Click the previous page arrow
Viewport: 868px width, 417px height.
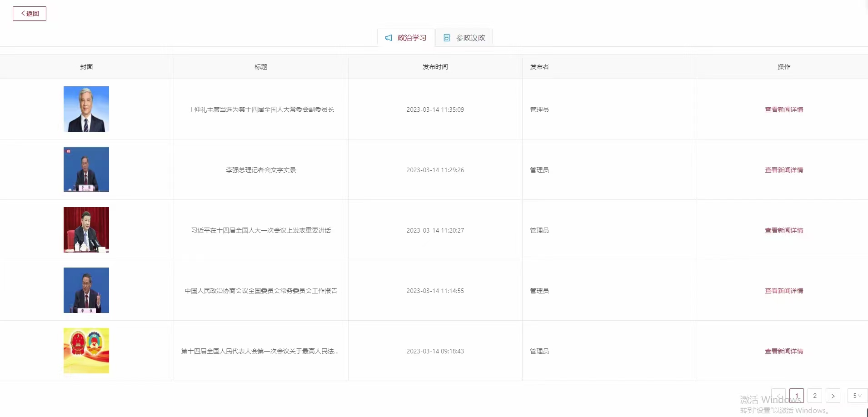point(778,396)
